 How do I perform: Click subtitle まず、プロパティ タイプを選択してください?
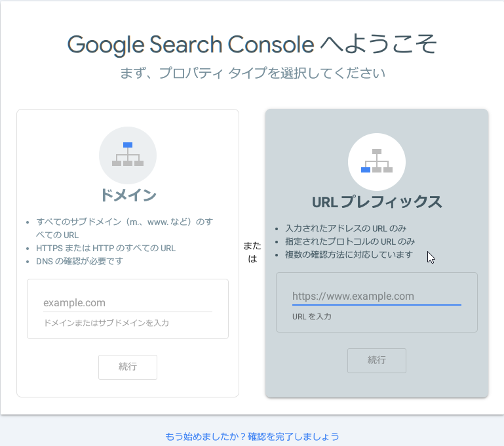pyautogui.click(x=252, y=73)
